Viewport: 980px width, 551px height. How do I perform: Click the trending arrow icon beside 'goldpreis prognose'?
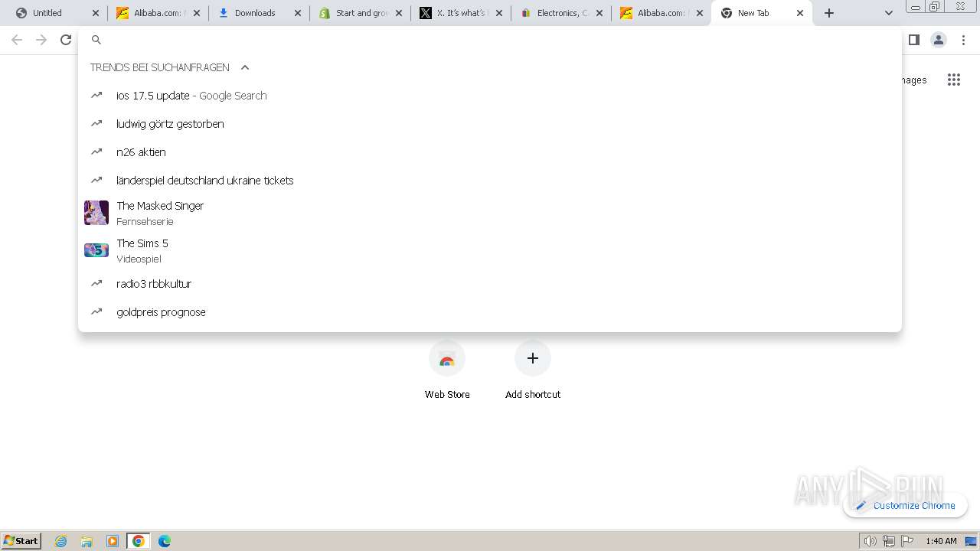(96, 312)
